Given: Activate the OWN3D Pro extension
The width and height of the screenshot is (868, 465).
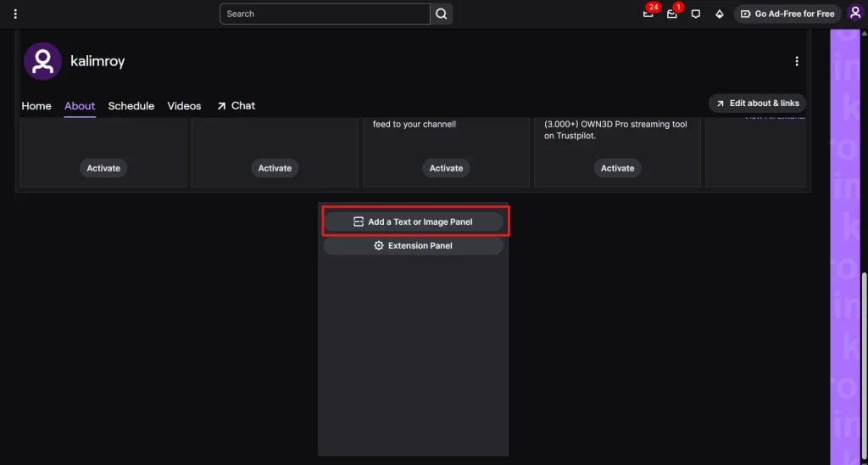Looking at the screenshot, I should point(617,168).
